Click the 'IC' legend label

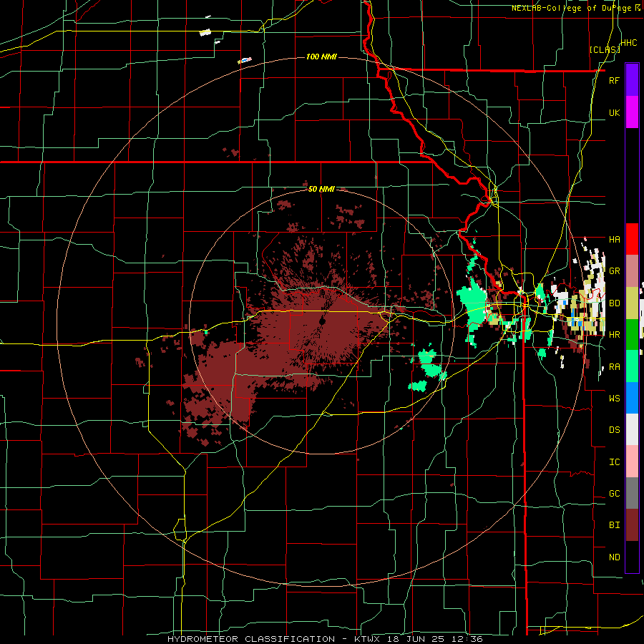tap(614, 462)
